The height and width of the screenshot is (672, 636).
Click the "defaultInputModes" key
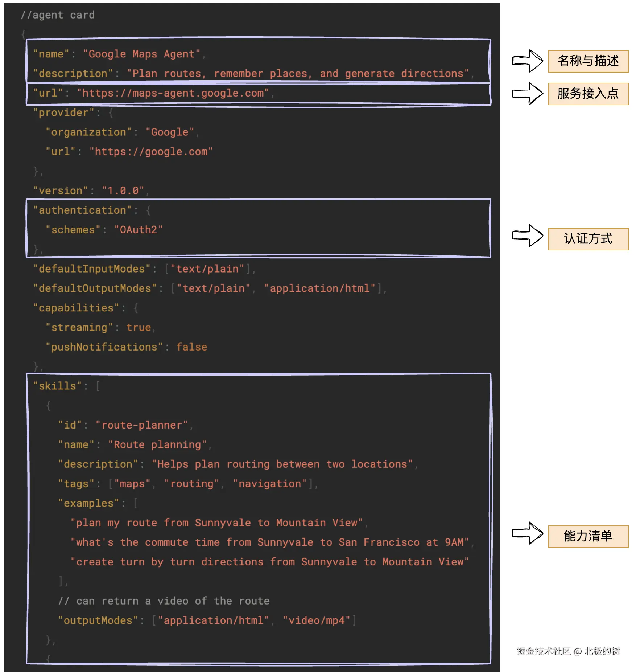92,269
